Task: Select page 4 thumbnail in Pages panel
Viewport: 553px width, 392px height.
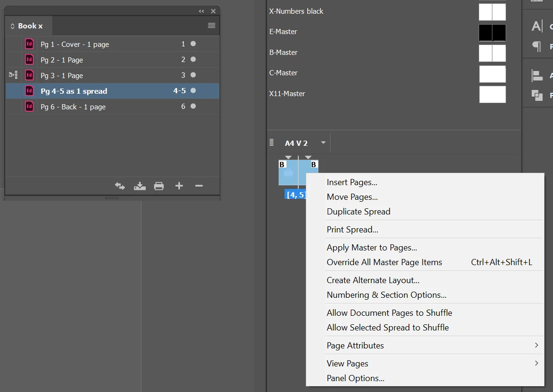Action: (x=288, y=173)
